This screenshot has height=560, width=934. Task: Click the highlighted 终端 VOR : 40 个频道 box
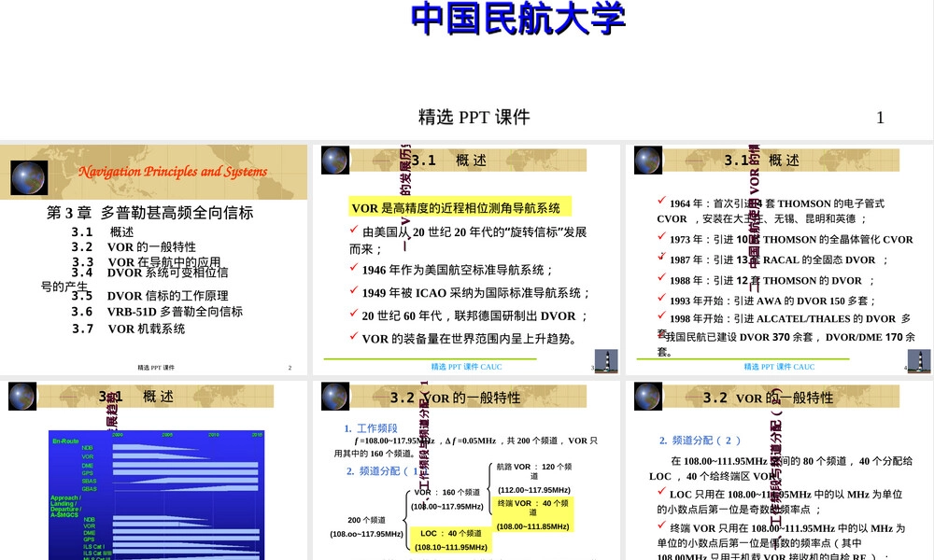pos(532,514)
